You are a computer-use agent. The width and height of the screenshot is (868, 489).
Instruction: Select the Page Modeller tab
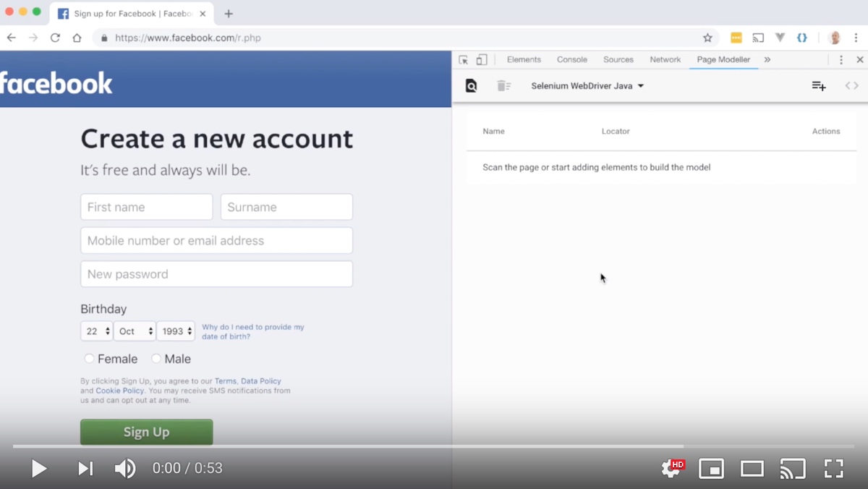723,60
